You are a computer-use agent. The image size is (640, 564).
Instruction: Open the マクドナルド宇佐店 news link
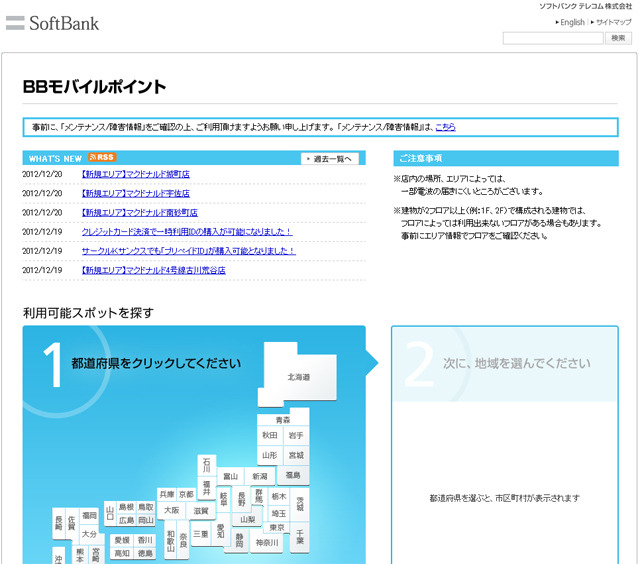click(x=136, y=193)
